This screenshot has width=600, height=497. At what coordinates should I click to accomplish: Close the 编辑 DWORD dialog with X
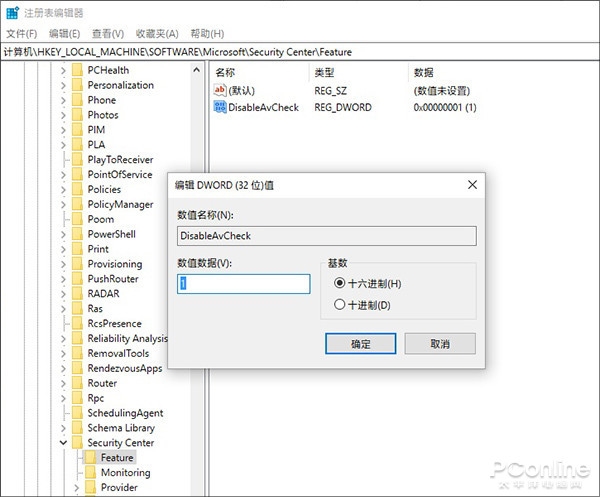[x=473, y=185]
